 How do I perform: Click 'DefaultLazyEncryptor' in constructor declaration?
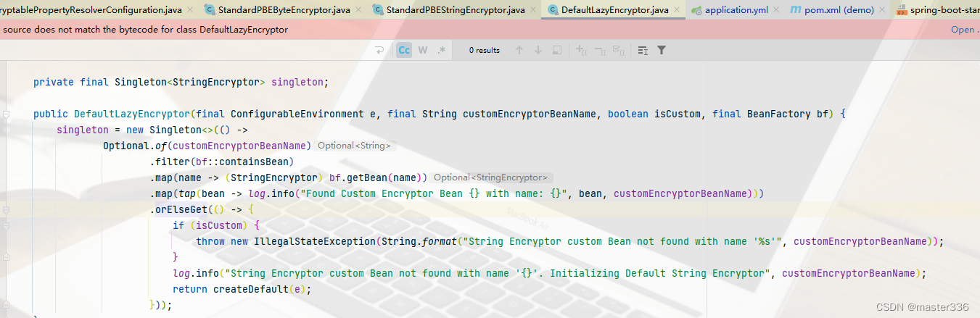tap(132, 114)
